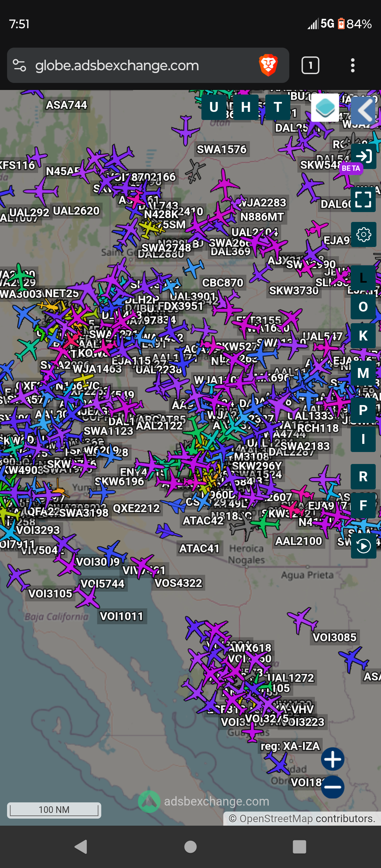
Task: Select flight label VOI3105
Action: click(x=50, y=593)
